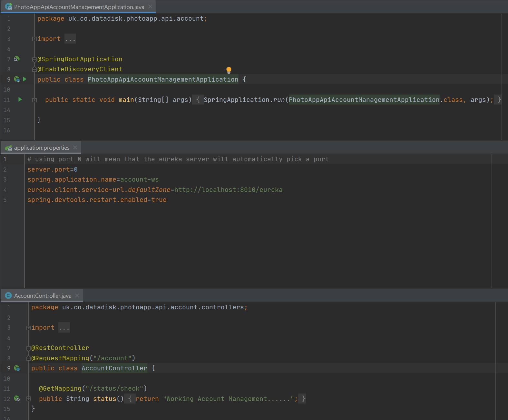Click Spring gutter icon beside AccountController class
Image resolution: width=508 pixels, height=420 pixels.
tap(17, 368)
